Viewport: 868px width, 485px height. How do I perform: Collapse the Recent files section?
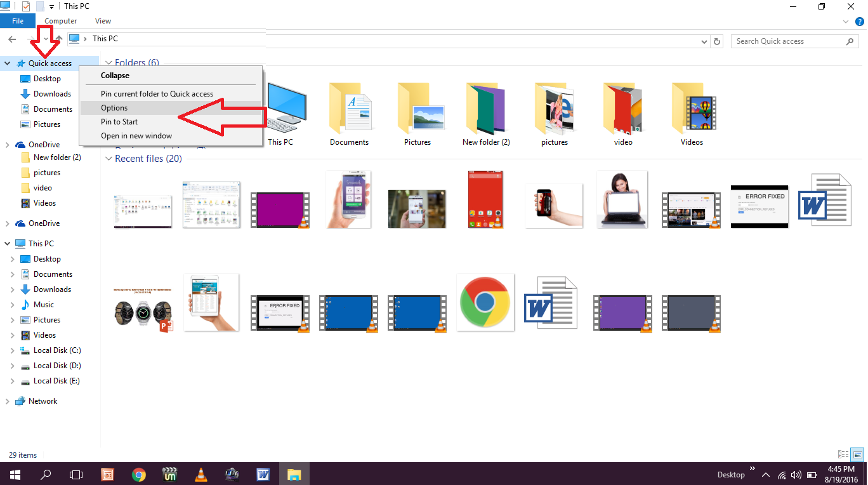coord(108,159)
